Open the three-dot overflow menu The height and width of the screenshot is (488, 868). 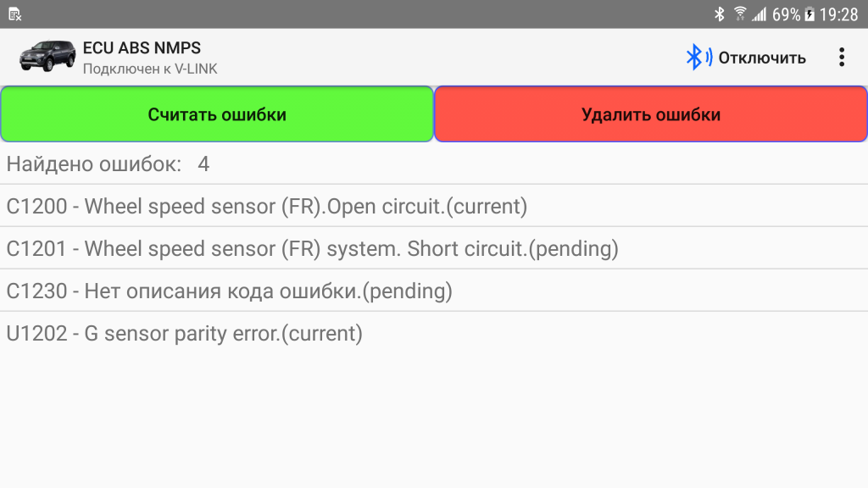(841, 58)
